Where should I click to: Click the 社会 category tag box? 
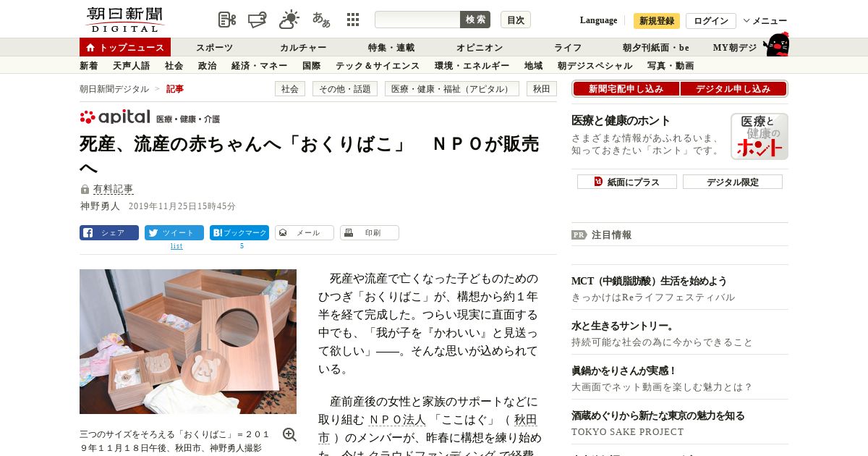(290, 88)
